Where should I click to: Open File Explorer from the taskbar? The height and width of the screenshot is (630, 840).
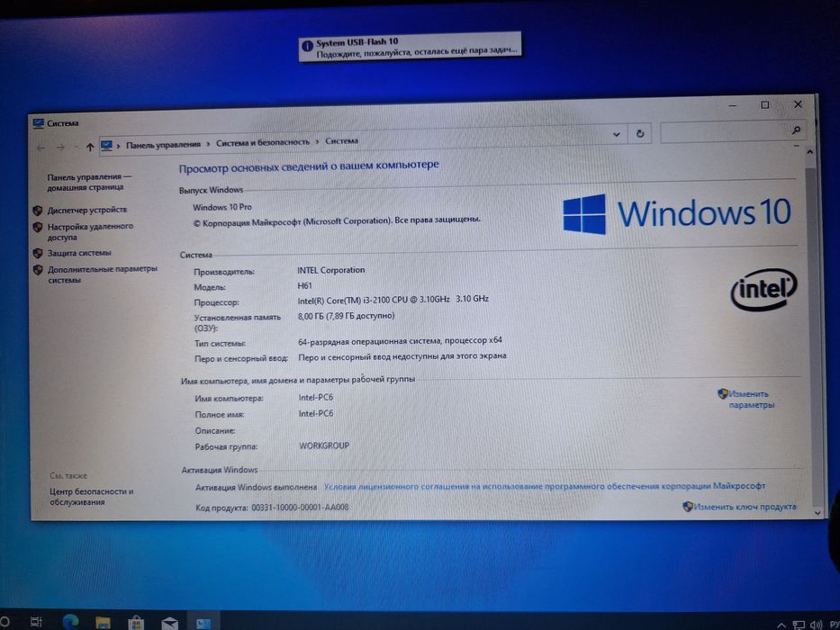[x=103, y=623]
